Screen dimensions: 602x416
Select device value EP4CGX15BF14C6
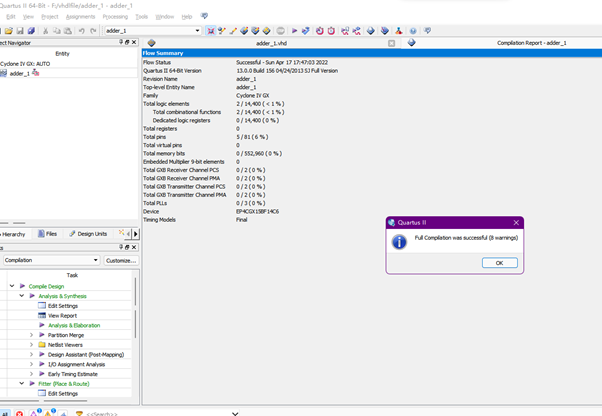pyautogui.click(x=257, y=211)
